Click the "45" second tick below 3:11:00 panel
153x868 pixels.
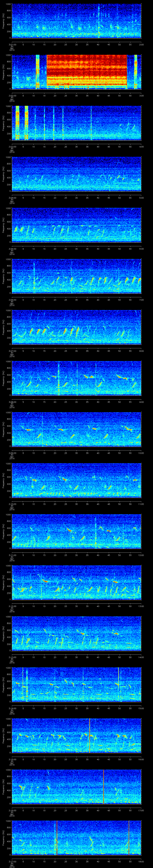(109, 555)
